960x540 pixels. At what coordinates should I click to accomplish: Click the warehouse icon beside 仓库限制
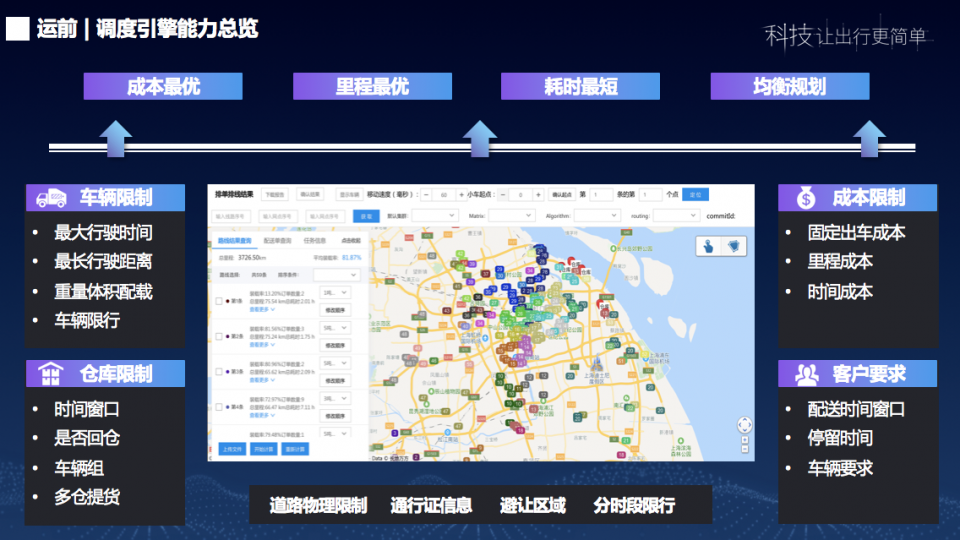click(51, 373)
